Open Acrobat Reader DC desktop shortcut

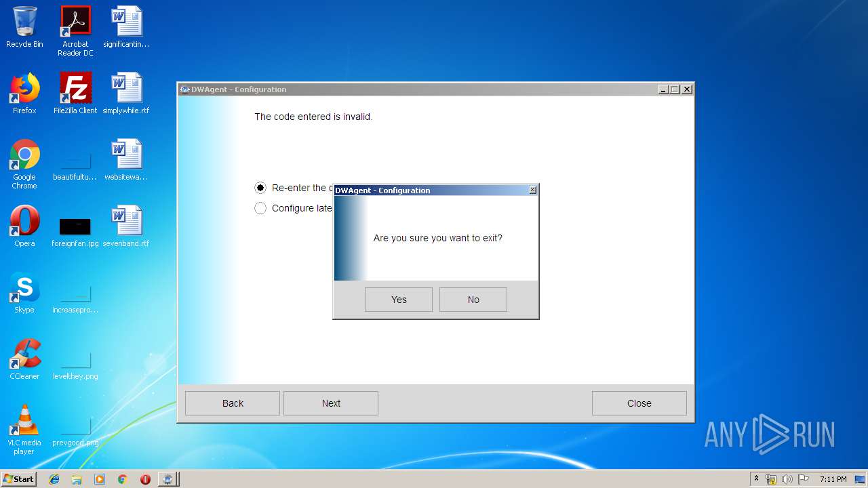point(75,31)
